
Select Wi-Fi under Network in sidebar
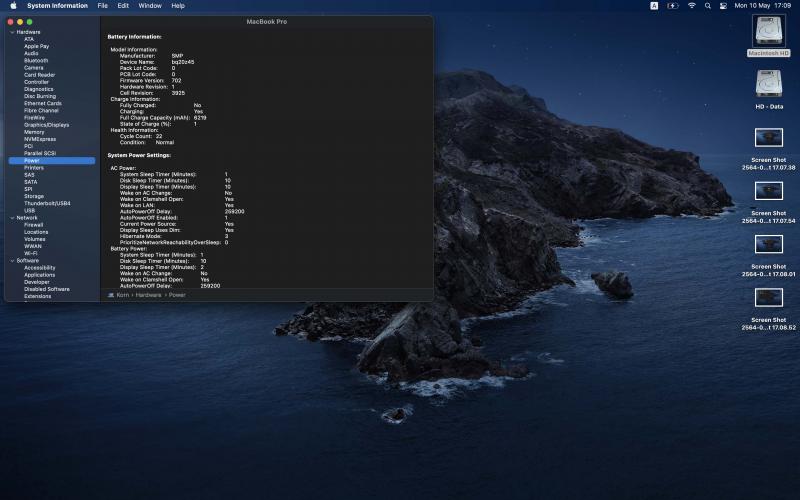pos(31,254)
